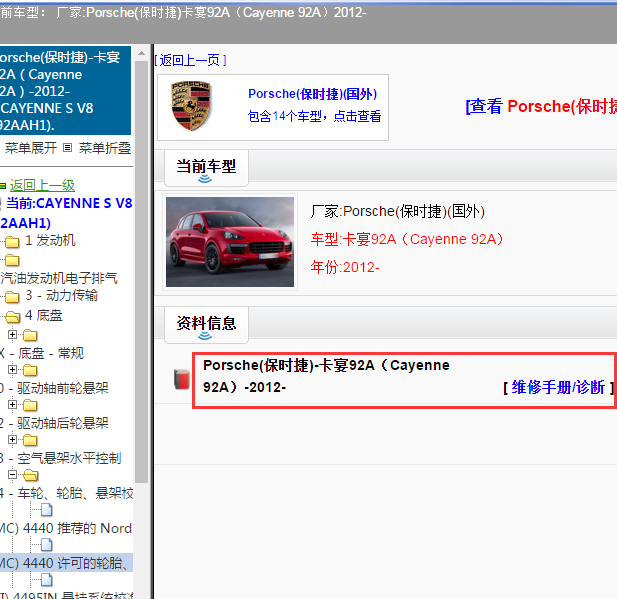The height and width of the screenshot is (599, 617).
Task: Click document icon above 4440 许可的轮胎
Action: [47, 545]
